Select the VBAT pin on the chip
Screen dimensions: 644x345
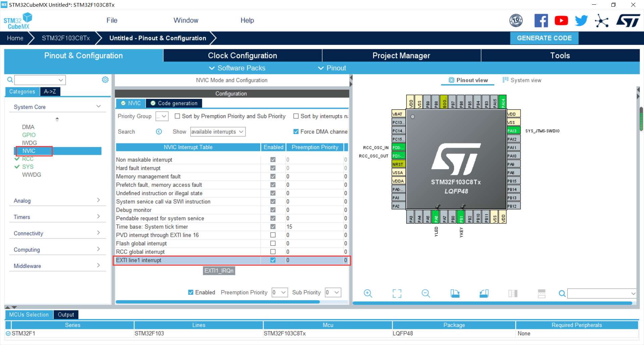tap(398, 114)
